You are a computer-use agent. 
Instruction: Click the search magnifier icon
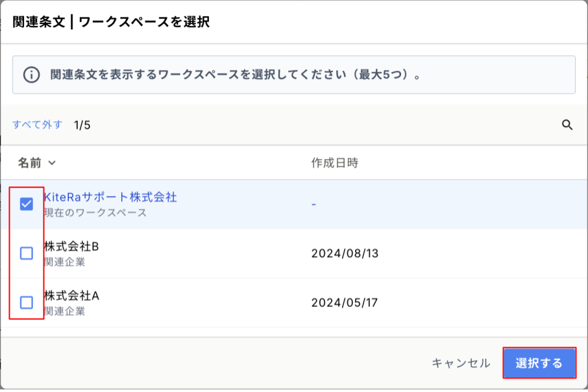pyautogui.click(x=567, y=125)
